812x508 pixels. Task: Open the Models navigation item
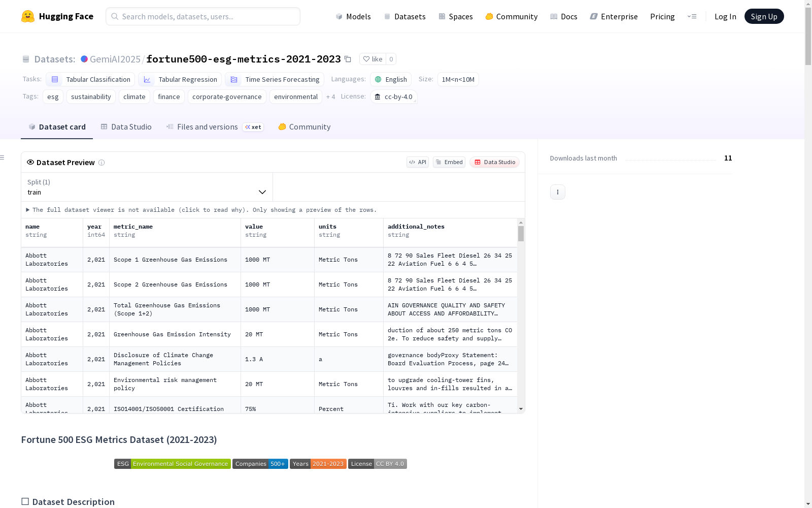point(353,16)
